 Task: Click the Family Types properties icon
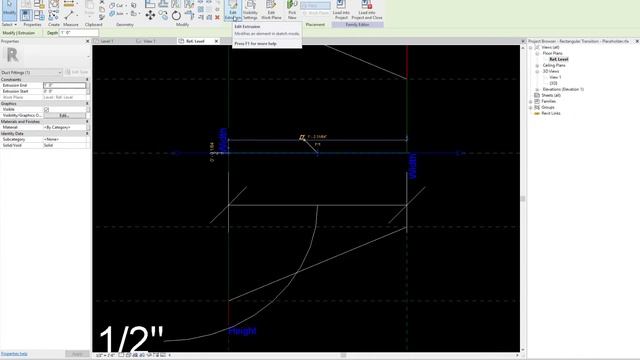coord(39,16)
